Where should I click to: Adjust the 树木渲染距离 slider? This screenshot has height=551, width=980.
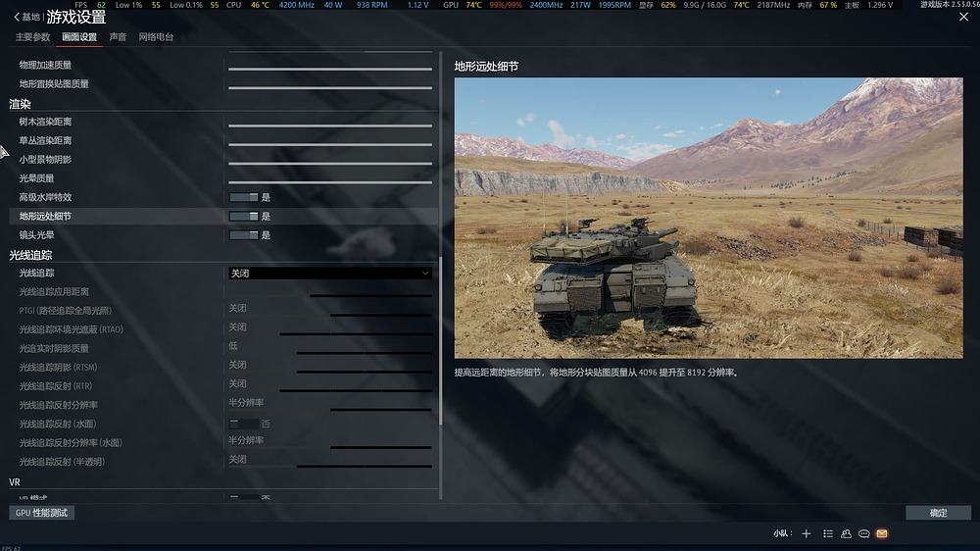pyautogui.click(x=329, y=125)
